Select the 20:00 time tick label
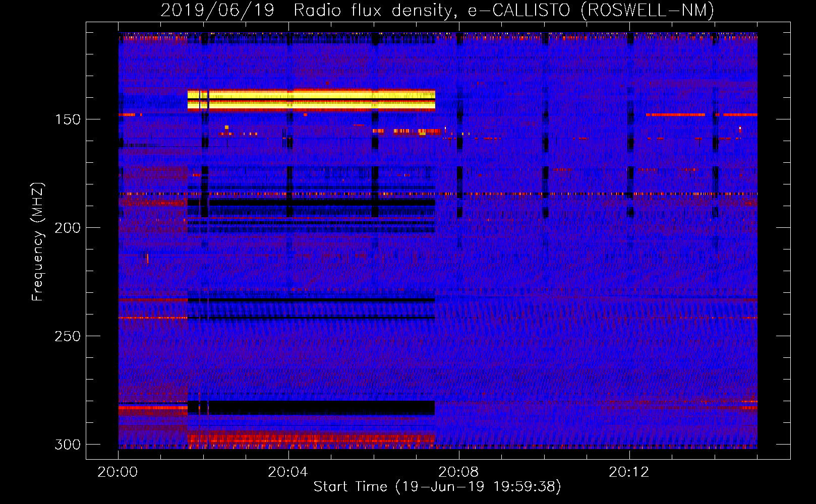816x504 pixels. (x=118, y=472)
